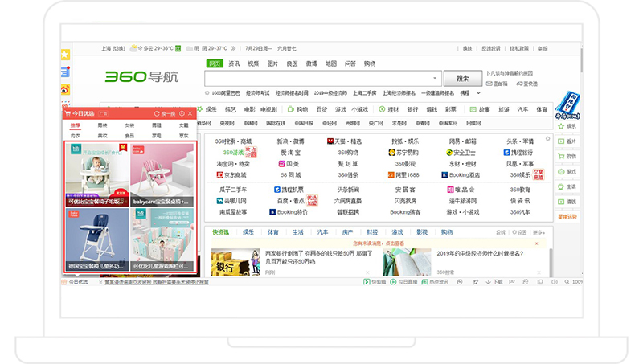The image size is (643, 364).
Task: Open the 理财 category icon
Action: pyautogui.click(x=388, y=109)
